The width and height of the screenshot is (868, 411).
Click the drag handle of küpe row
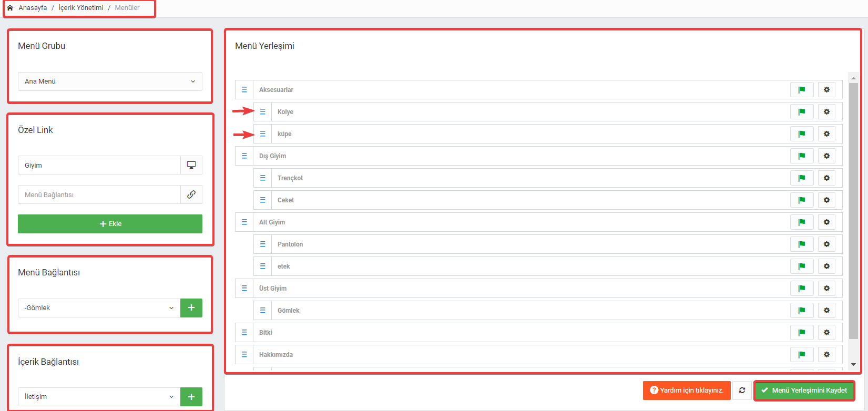pyautogui.click(x=263, y=134)
